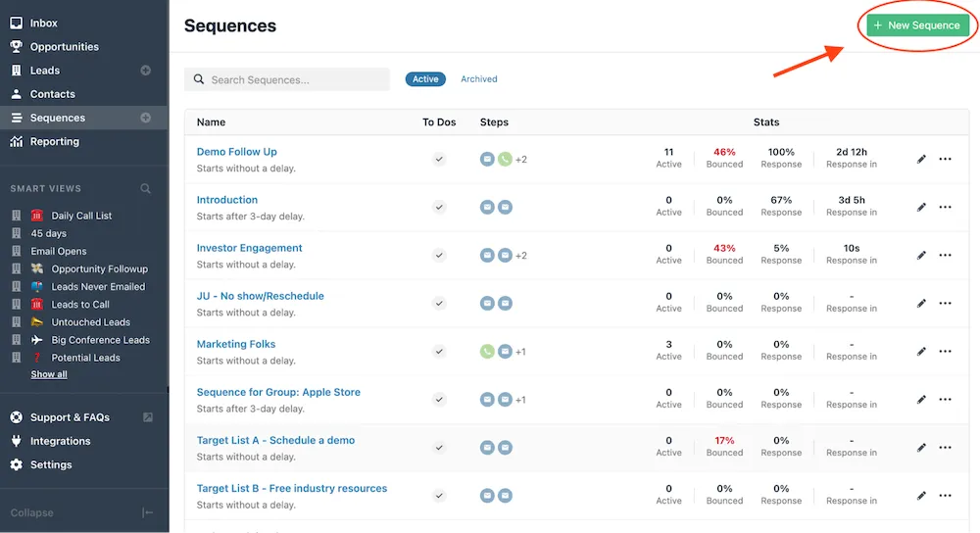Switch to the Archived tab
The width and height of the screenshot is (980, 533).
coord(479,79)
